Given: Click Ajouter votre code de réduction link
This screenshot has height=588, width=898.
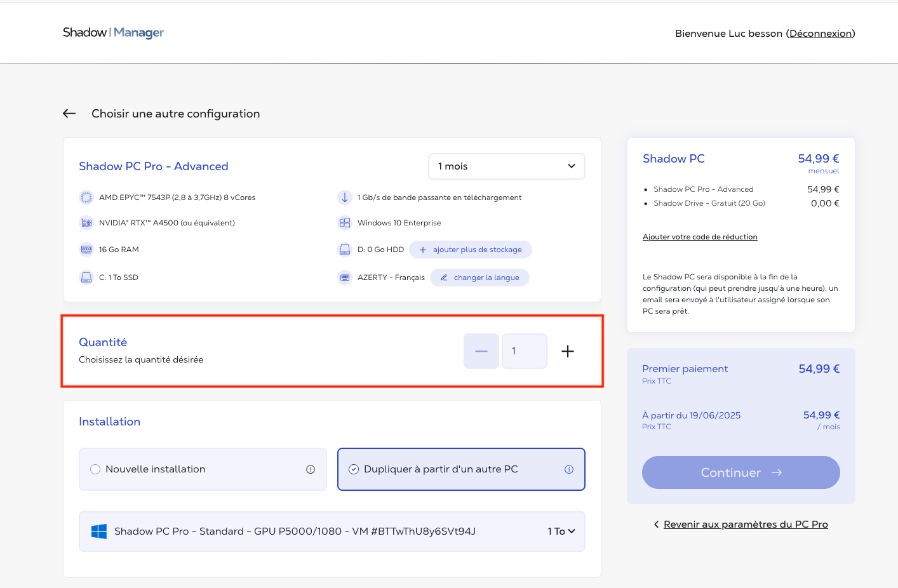Looking at the screenshot, I should (700, 237).
